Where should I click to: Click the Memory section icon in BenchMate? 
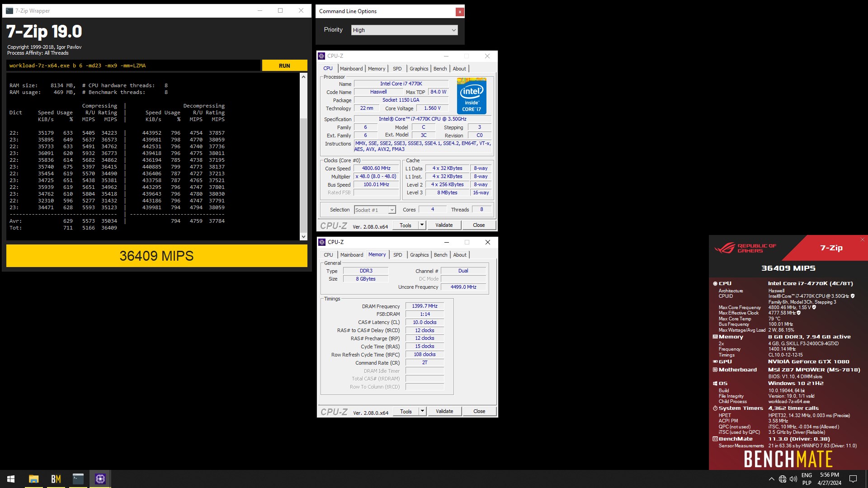pyautogui.click(x=715, y=337)
